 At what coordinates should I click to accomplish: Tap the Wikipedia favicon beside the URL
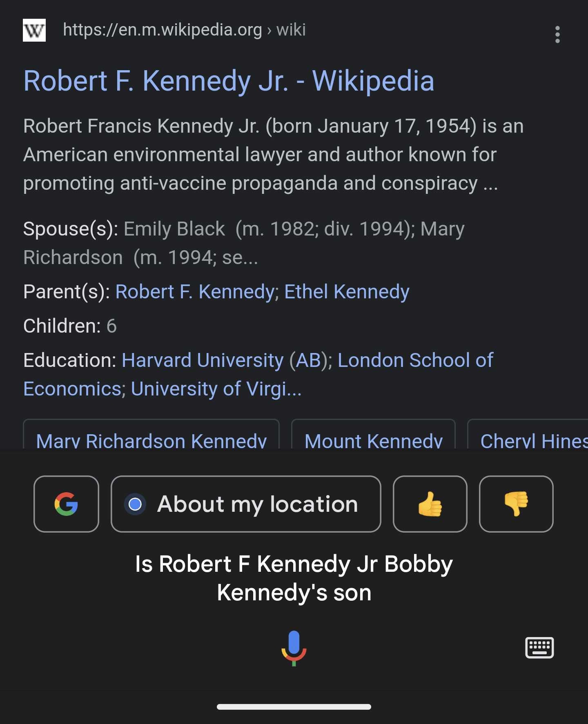point(34,30)
